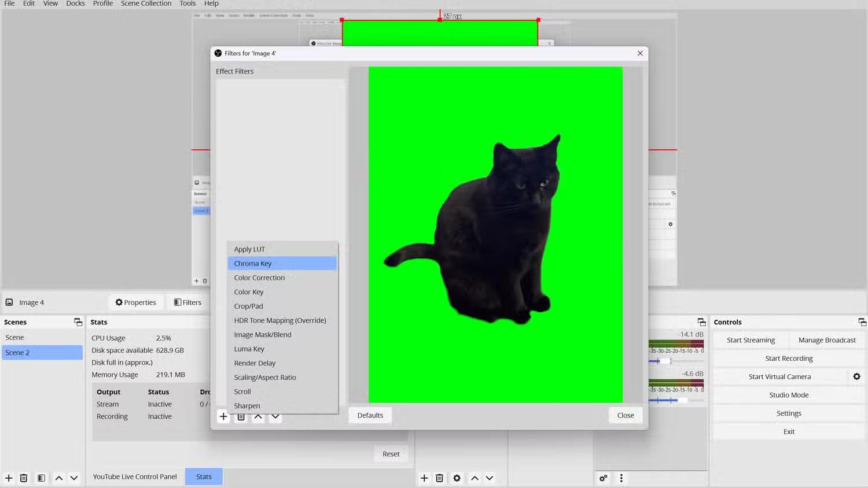Open advanced audio properties gears icon
Image resolution: width=868 pixels, height=488 pixels.
[x=604, y=478]
